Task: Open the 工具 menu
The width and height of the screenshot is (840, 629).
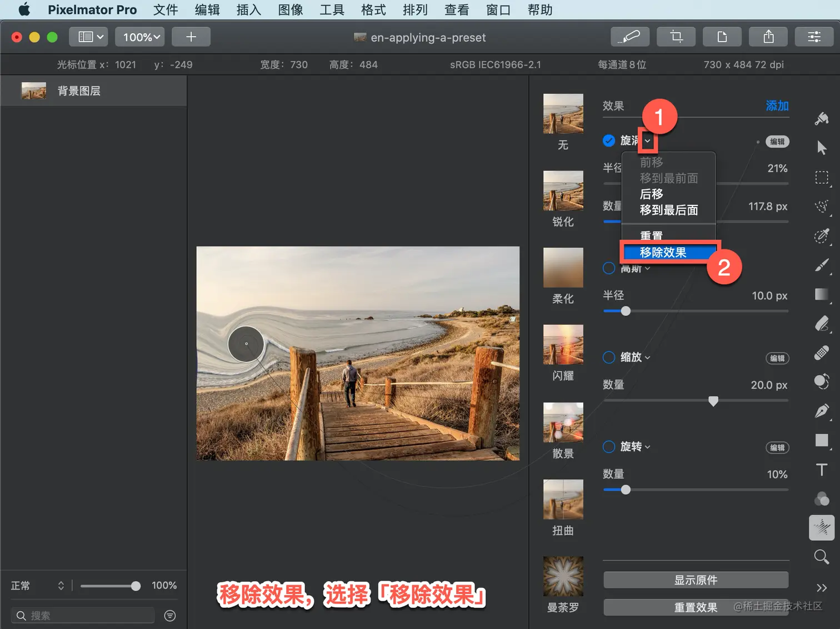Action: (332, 9)
